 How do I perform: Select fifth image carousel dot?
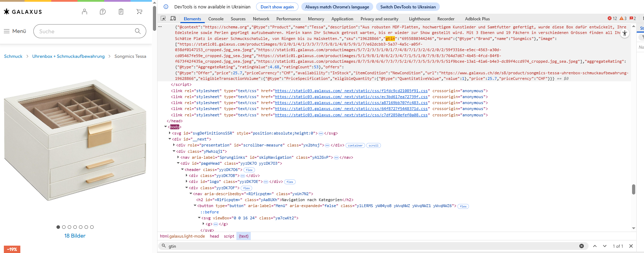pos(81,227)
